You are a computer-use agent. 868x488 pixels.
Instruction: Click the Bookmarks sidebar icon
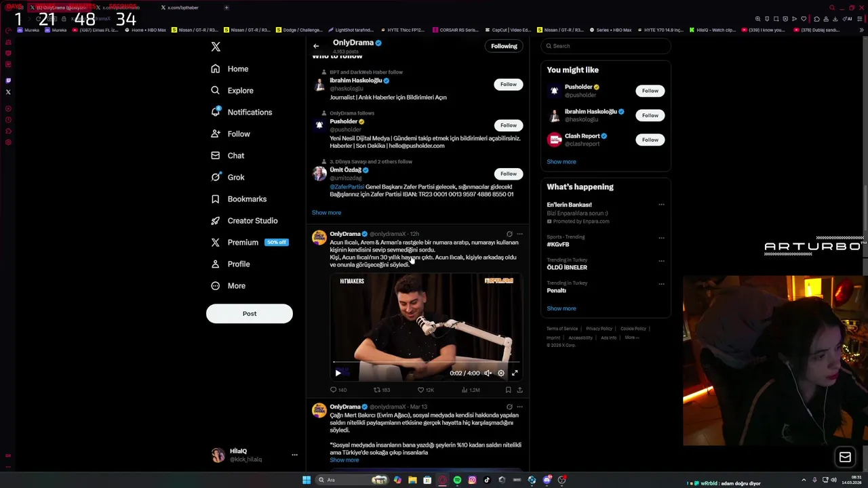tap(215, 199)
